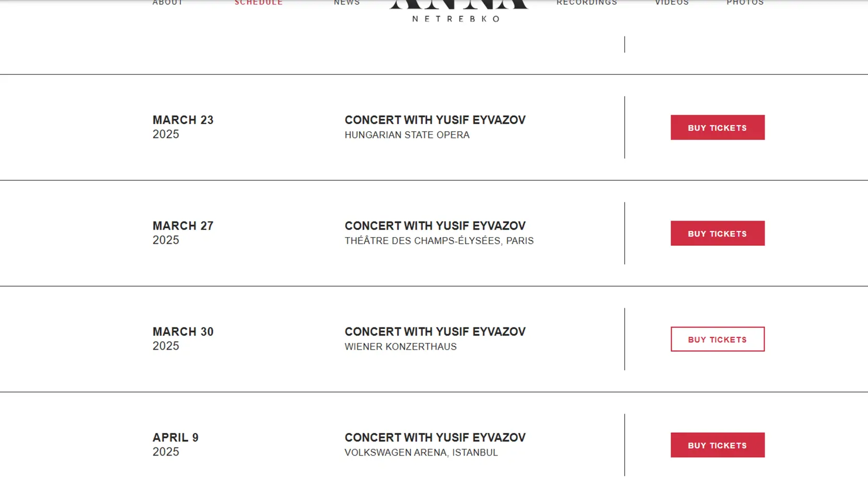
Task: Select the Schedule navigation item
Action: 259,3
